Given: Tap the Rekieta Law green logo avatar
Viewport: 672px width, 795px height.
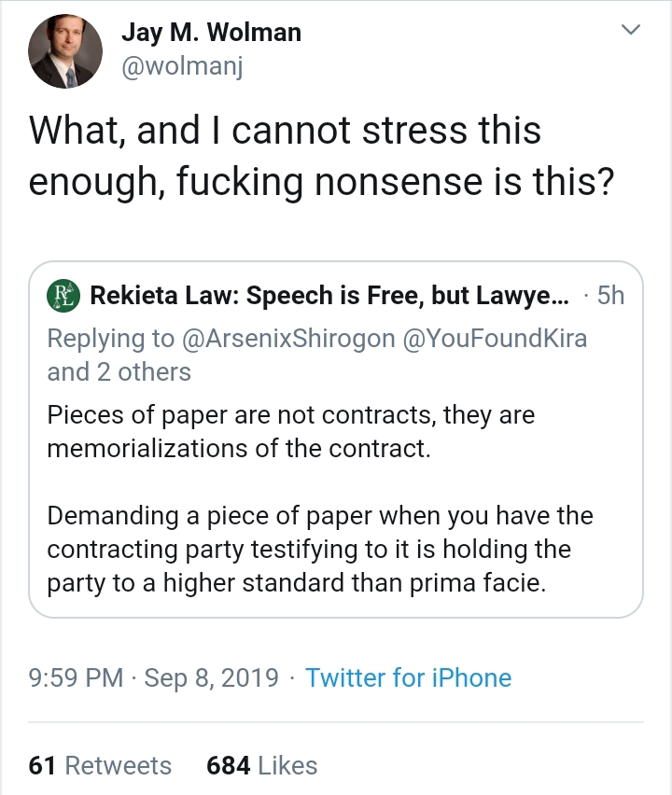Looking at the screenshot, I should pos(63,296).
